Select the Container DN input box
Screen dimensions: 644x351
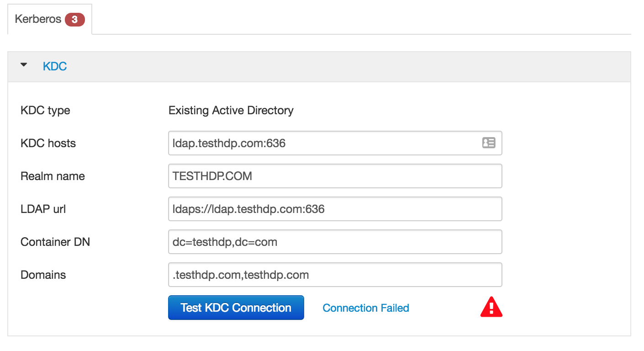coord(335,242)
